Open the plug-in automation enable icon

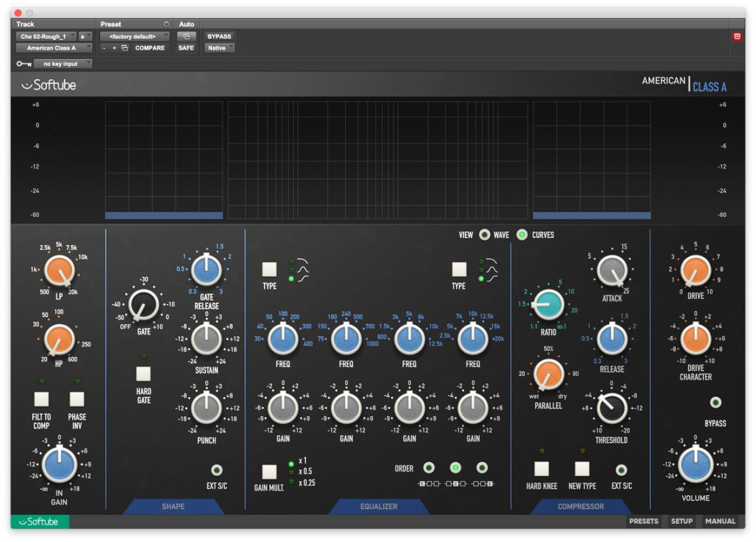[x=187, y=36]
